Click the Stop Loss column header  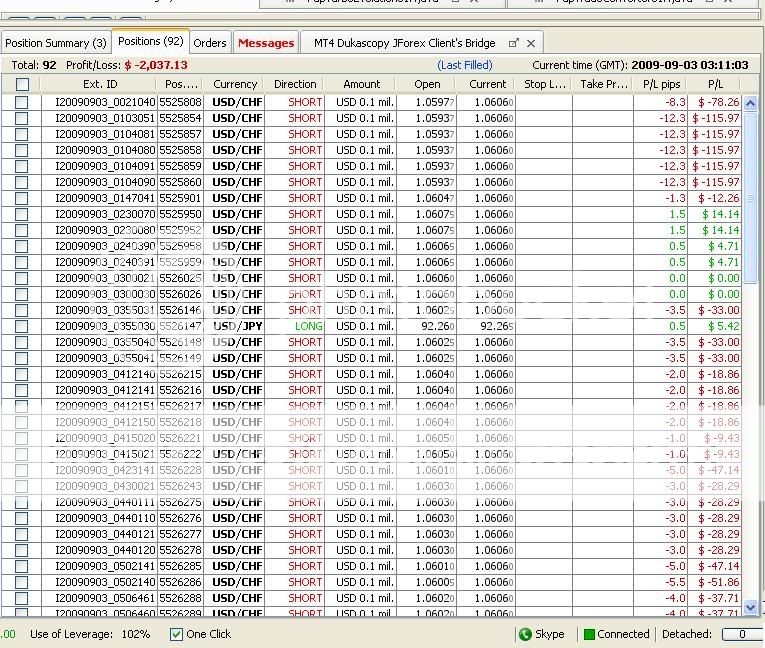pos(544,84)
